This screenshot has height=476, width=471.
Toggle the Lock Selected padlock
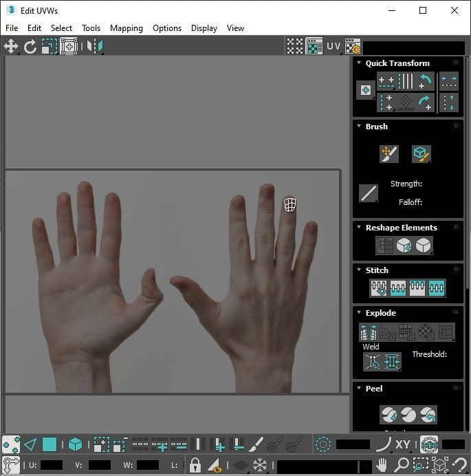(195, 465)
